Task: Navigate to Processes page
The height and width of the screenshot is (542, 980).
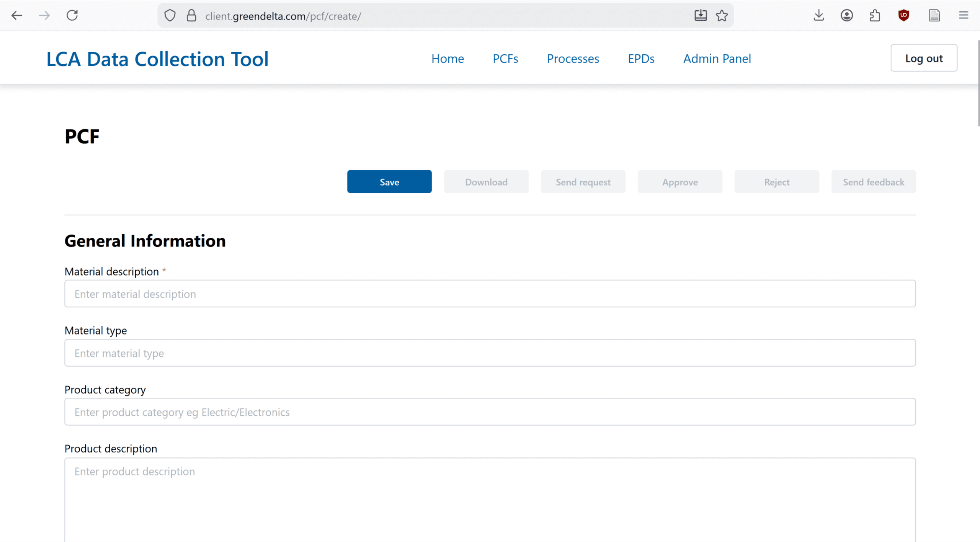Action: [573, 59]
